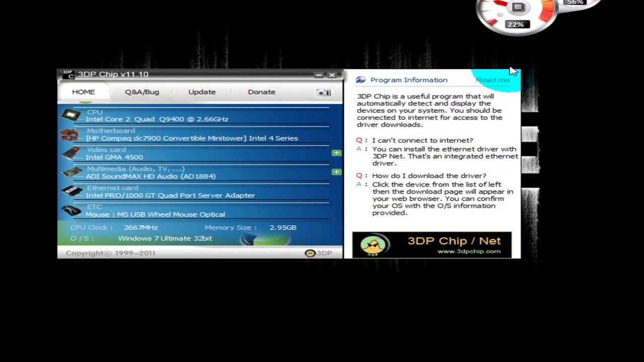Click the 56% memory gauge reading
This screenshot has height=362, width=644.
[x=575, y=3]
